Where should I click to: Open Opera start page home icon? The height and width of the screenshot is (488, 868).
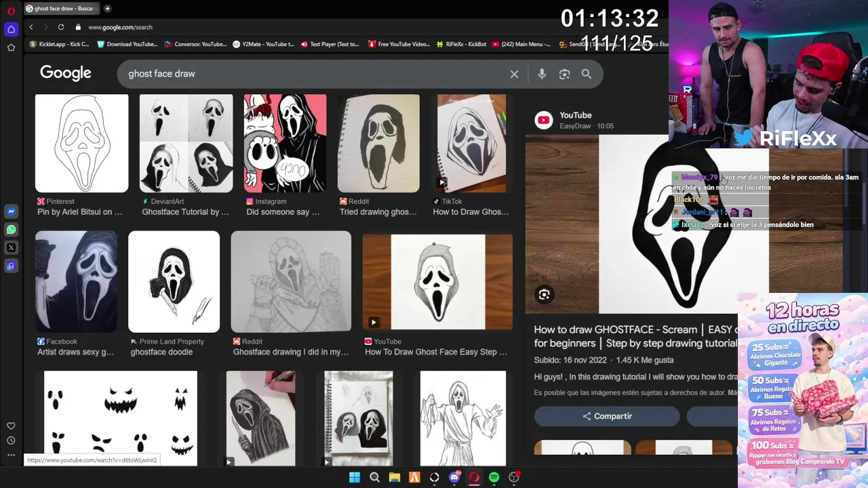[x=11, y=29]
